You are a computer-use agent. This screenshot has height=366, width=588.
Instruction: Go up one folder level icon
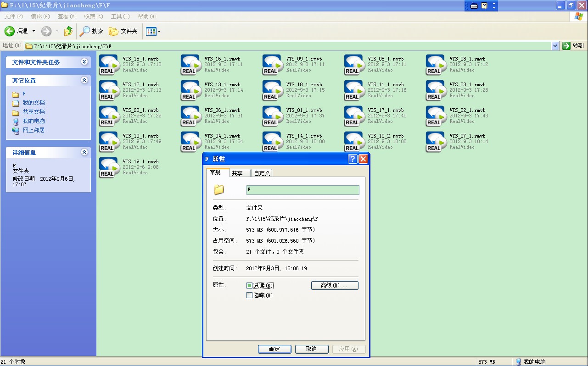pos(68,31)
